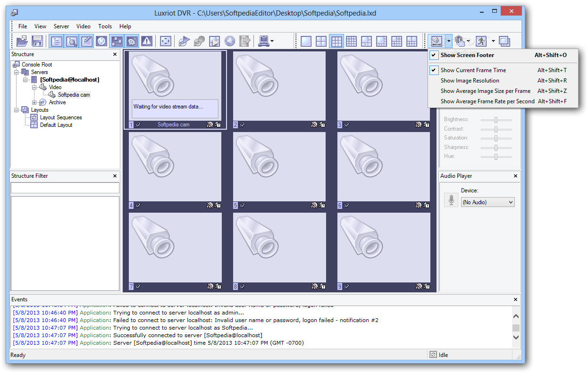588x373 pixels.
Task: Collapse the Layouts tree node
Action: [17, 110]
